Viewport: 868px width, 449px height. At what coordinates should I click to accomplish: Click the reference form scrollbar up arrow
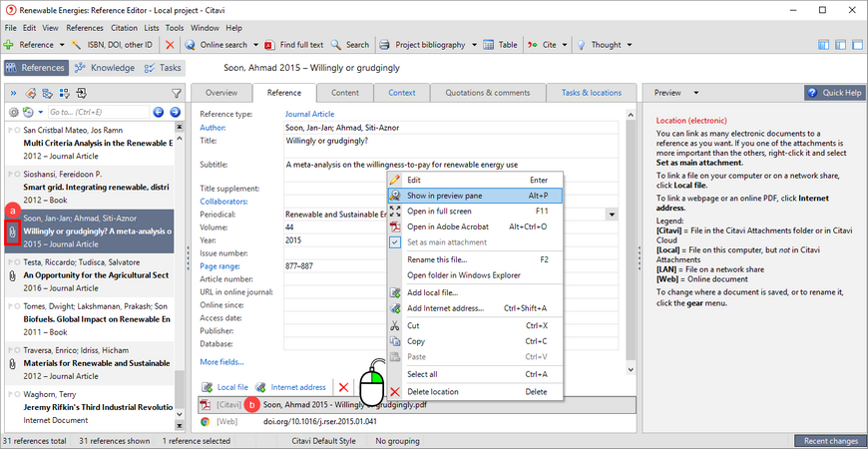[x=631, y=114]
